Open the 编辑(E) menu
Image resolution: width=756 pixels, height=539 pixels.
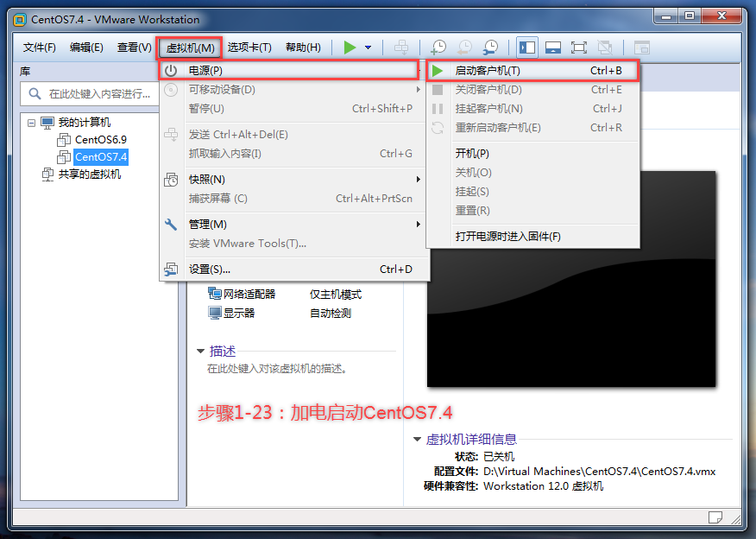(86, 48)
